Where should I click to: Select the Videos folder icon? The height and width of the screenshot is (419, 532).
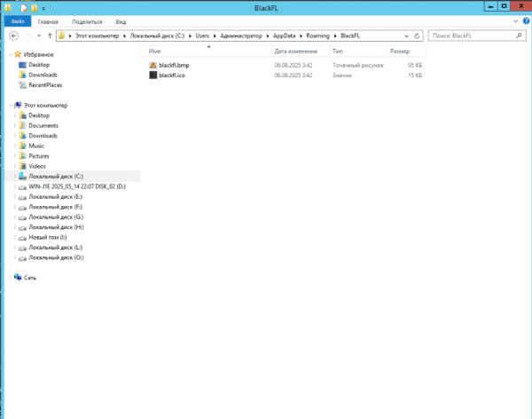pyautogui.click(x=21, y=166)
